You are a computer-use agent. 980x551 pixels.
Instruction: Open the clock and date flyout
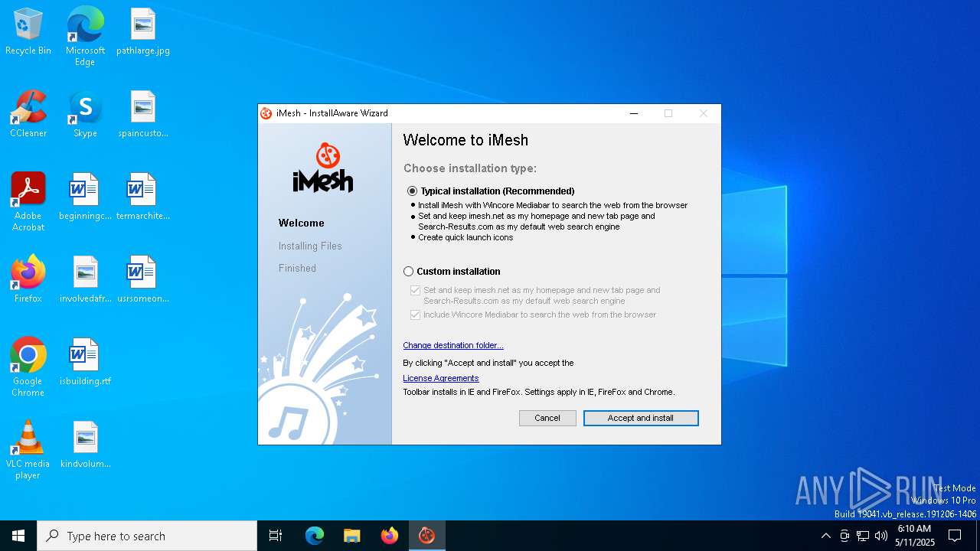(915, 536)
